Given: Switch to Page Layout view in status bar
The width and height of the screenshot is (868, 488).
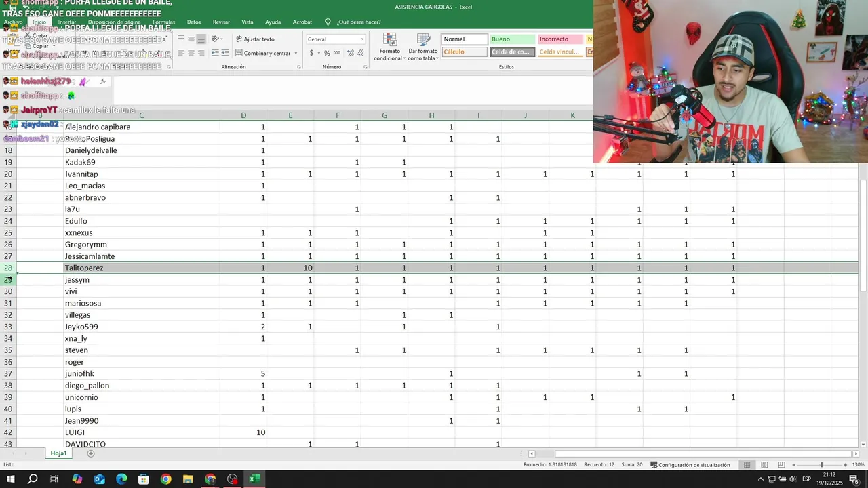Looking at the screenshot, I should [764, 464].
